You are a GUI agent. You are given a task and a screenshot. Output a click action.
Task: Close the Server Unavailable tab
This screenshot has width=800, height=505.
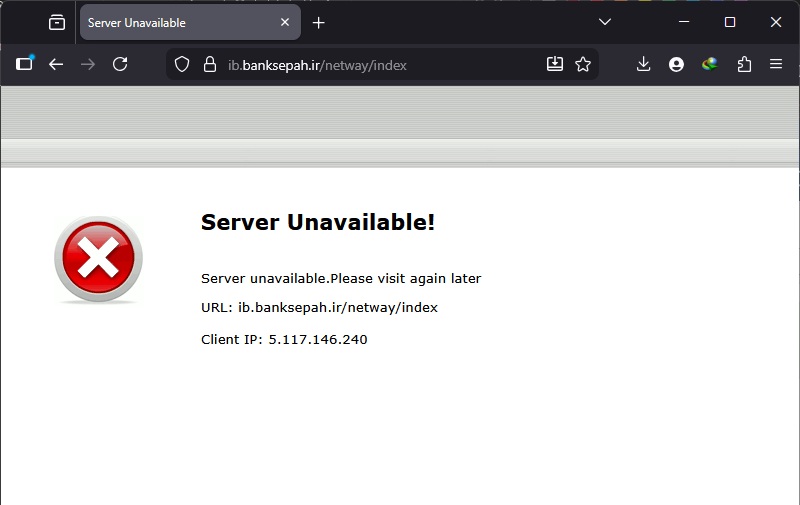click(285, 22)
